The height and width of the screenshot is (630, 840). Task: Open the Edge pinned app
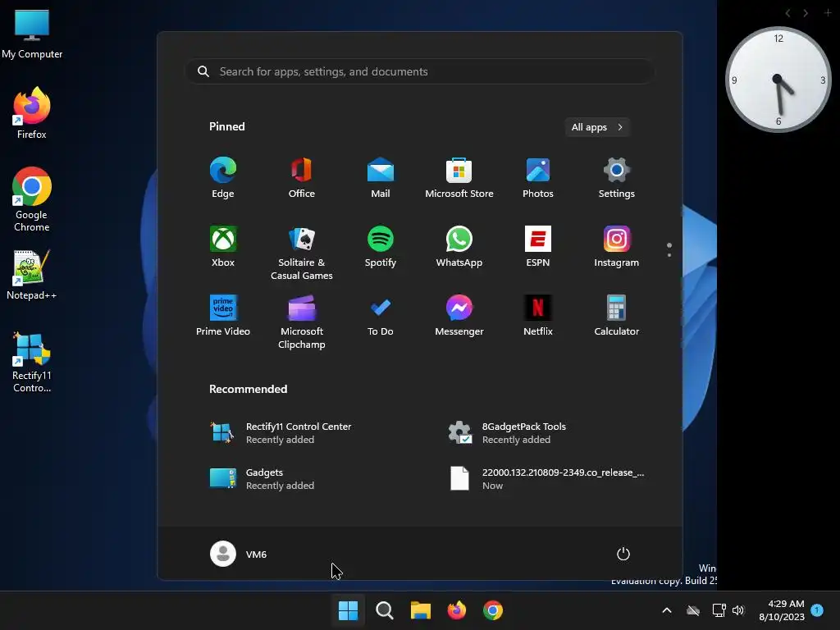coord(223,178)
